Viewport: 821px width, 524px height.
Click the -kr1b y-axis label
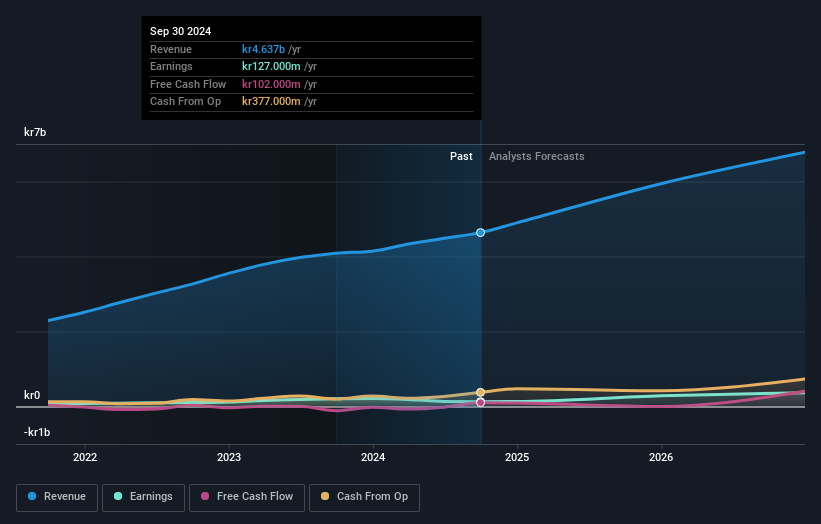point(37,432)
